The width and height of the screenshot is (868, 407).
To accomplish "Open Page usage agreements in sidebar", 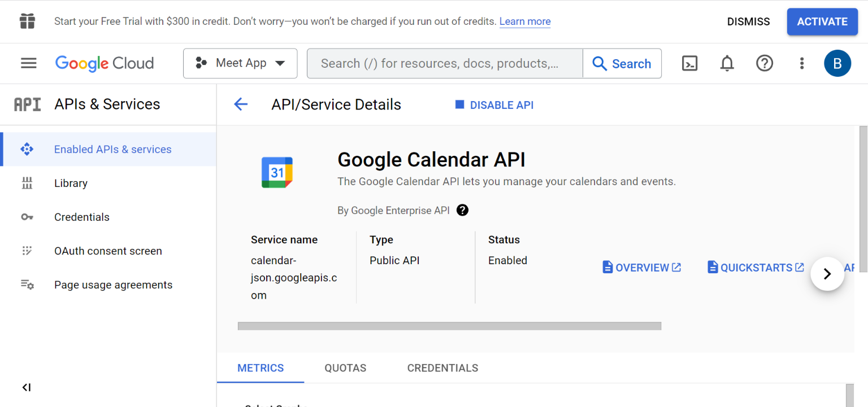I will 108,285.
